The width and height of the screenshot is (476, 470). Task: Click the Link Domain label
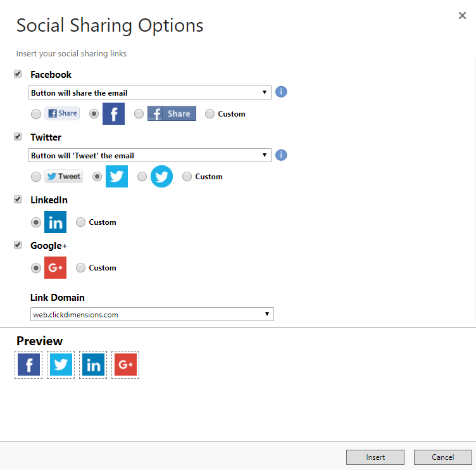pyautogui.click(x=58, y=298)
